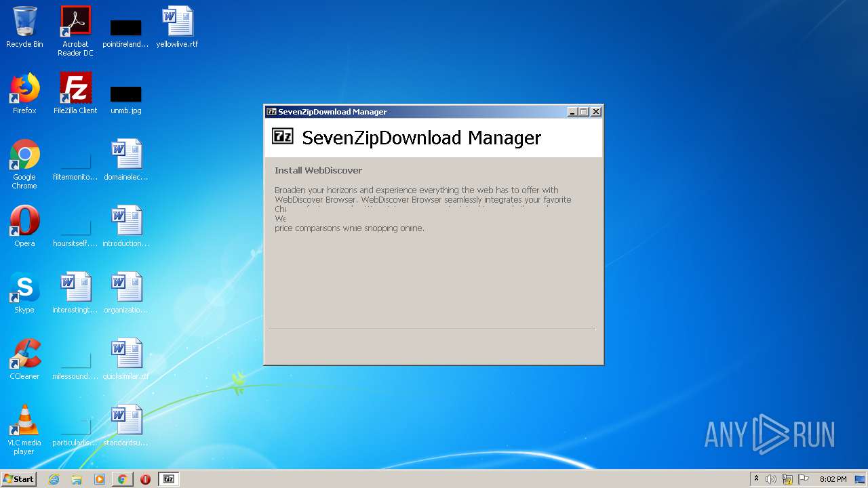Image resolution: width=868 pixels, height=488 pixels.
Task: Open the organizatio Word document
Action: click(126, 293)
